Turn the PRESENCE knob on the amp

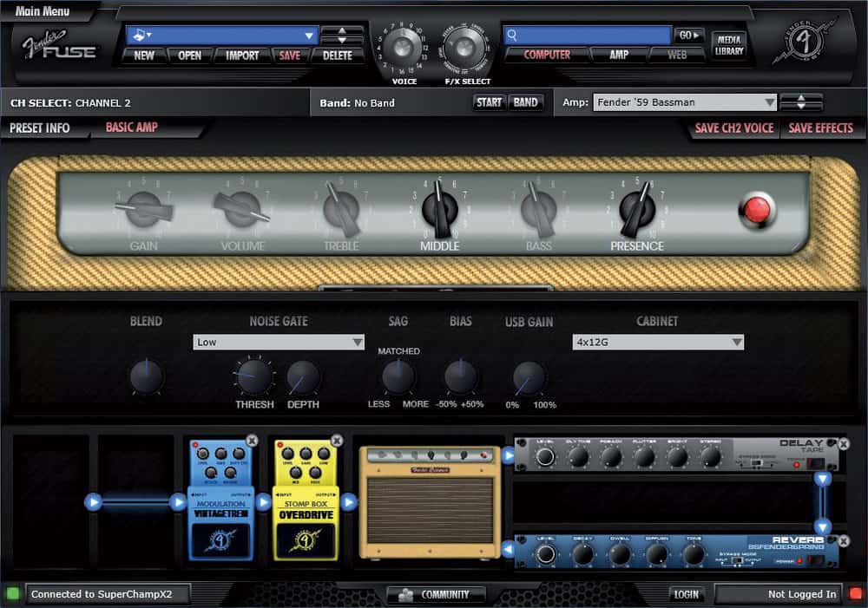(x=636, y=208)
